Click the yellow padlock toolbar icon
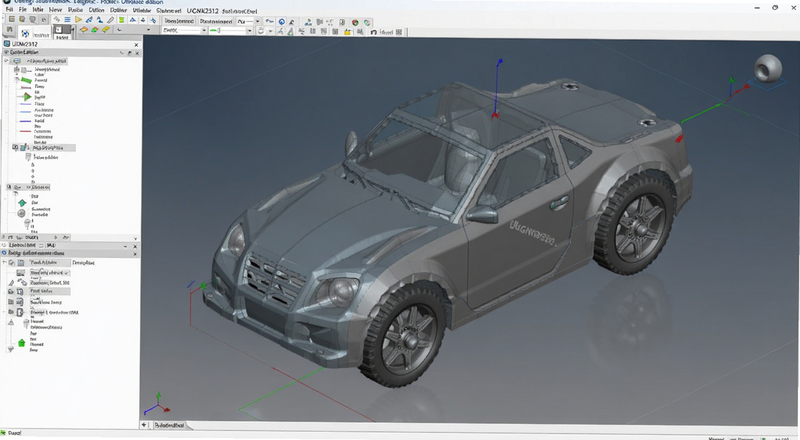Viewport: 800px width, 440px height. coord(347,32)
